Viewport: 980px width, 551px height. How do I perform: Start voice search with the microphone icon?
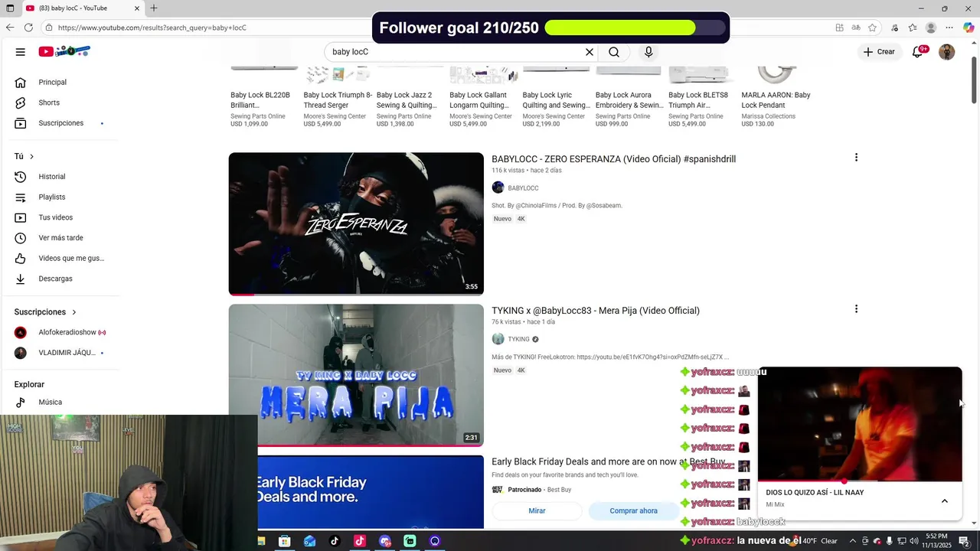coord(648,52)
